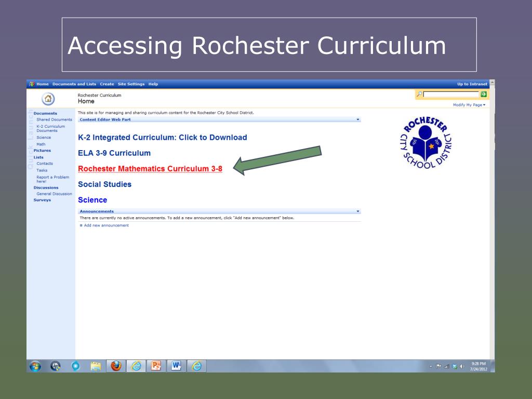Open Documents and Lists menu item
The width and height of the screenshot is (532, 399).
74,84
